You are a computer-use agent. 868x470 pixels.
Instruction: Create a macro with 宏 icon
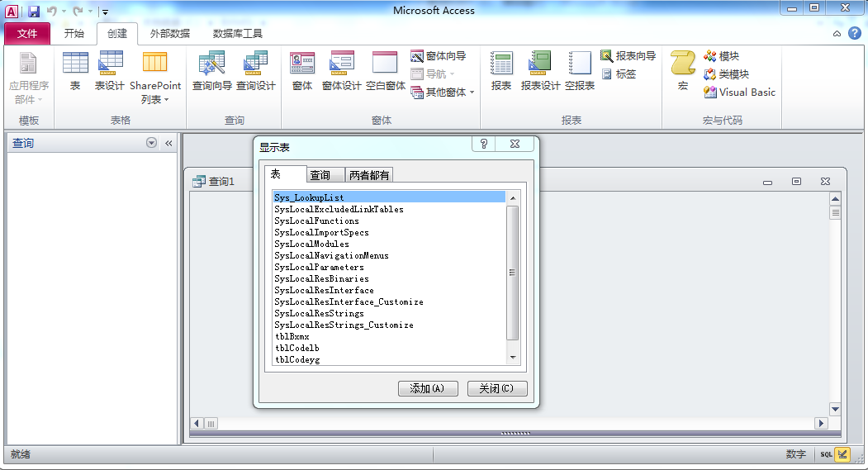tap(683, 71)
